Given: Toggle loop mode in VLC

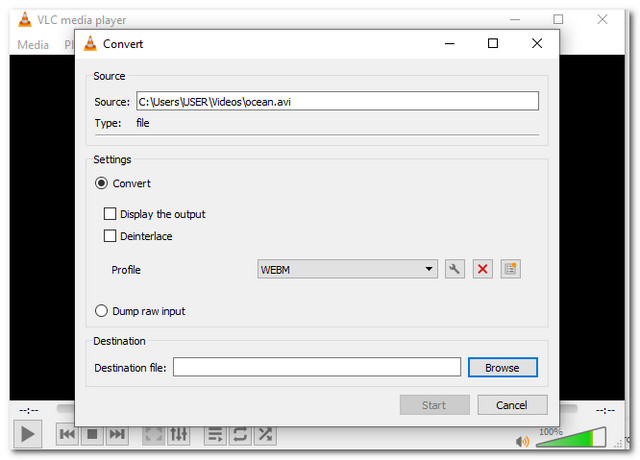Looking at the screenshot, I should (x=240, y=434).
